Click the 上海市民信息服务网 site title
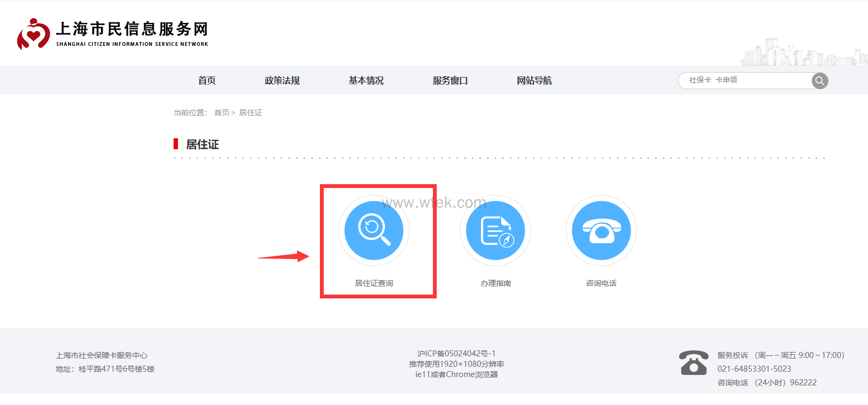The height and width of the screenshot is (405, 868). coord(132,29)
